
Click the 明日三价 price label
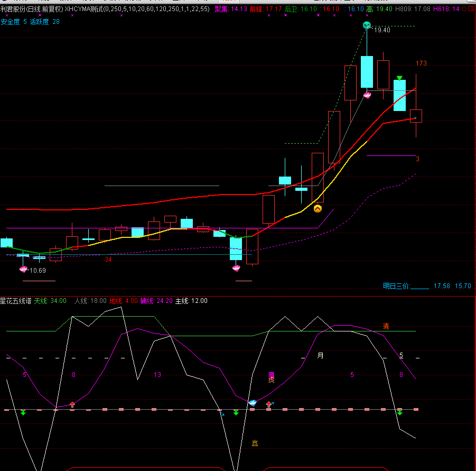pyautogui.click(x=396, y=286)
